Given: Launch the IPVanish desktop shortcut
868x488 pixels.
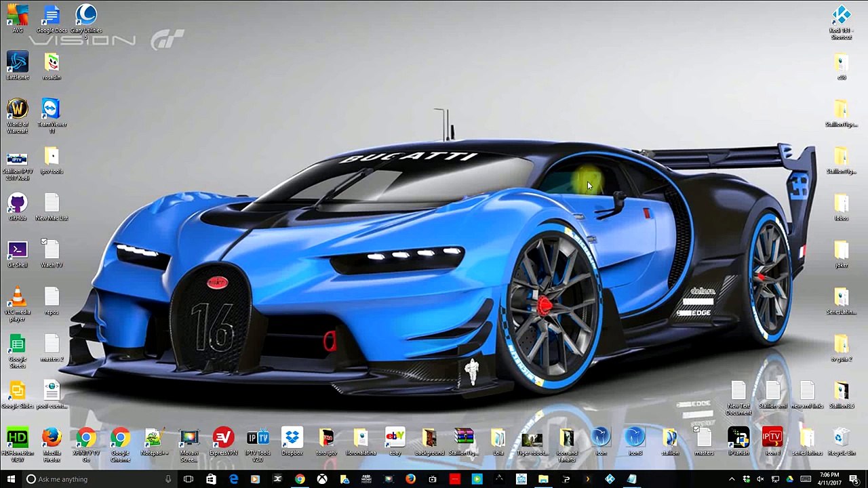Looking at the screenshot, I should [738, 442].
